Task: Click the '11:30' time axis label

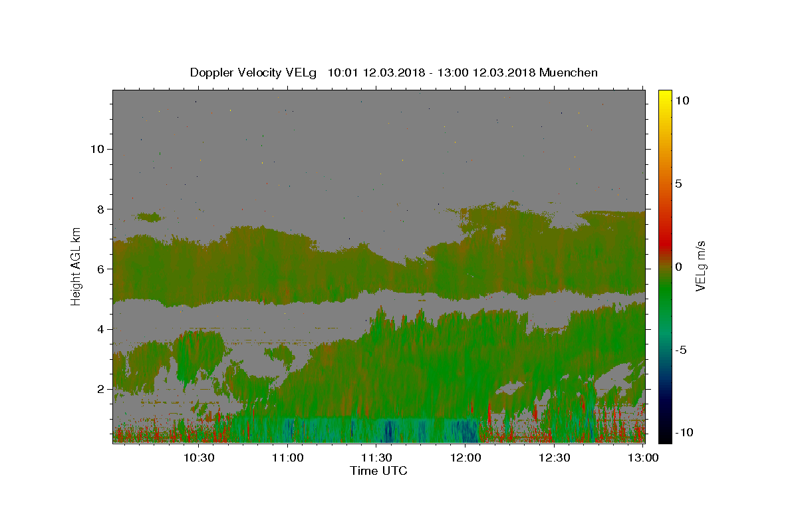Action: click(x=376, y=458)
